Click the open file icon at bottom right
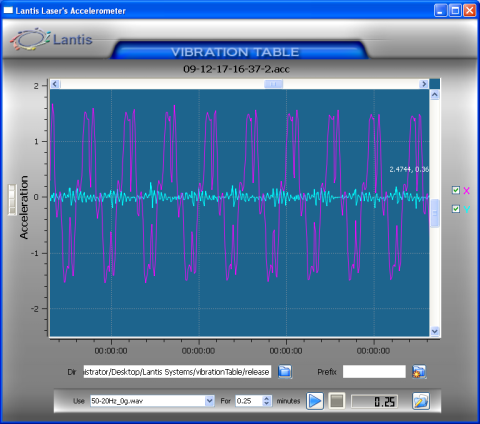The width and height of the screenshot is (480, 424). 421,401
